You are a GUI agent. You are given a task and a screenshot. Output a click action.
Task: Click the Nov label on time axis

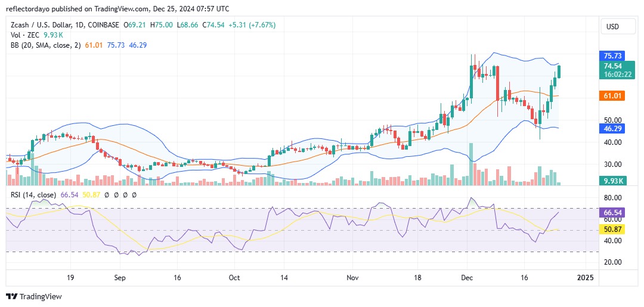[353, 278]
